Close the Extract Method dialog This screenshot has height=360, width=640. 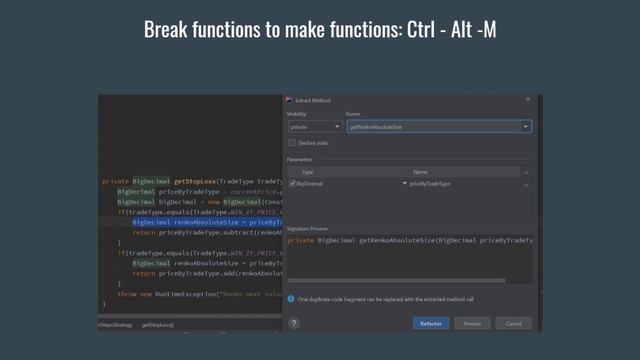click(528, 99)
